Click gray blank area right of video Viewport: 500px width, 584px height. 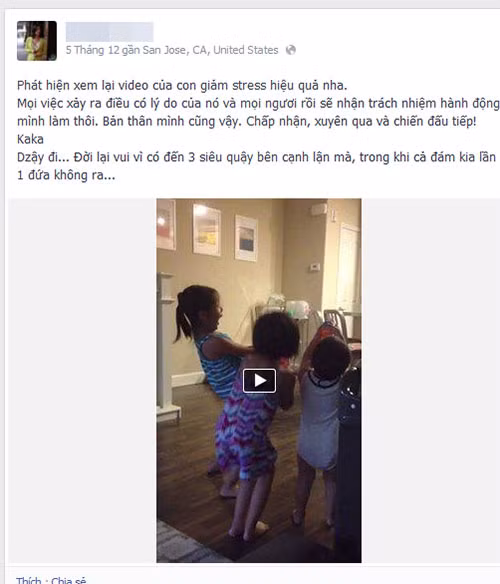pos(430,380)
